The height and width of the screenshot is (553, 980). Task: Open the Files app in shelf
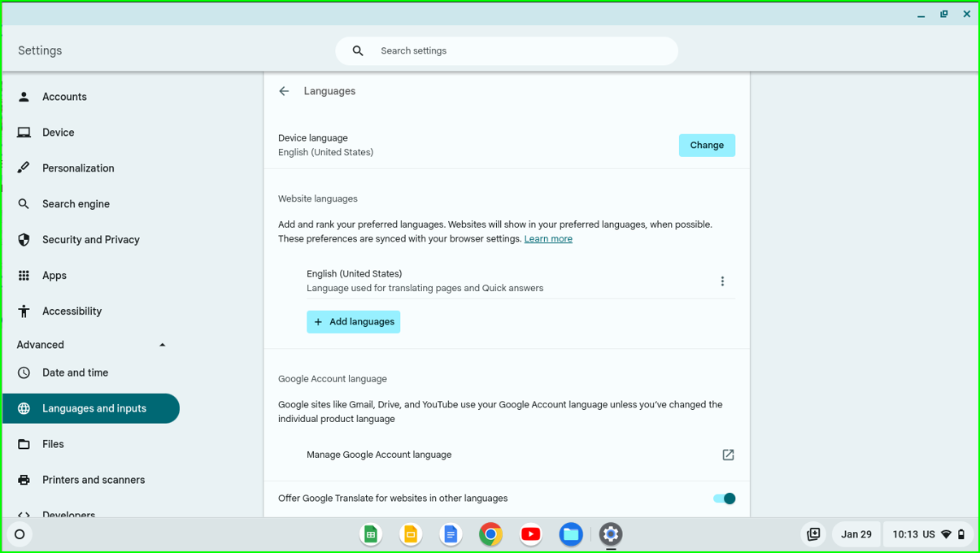[571, 534]
